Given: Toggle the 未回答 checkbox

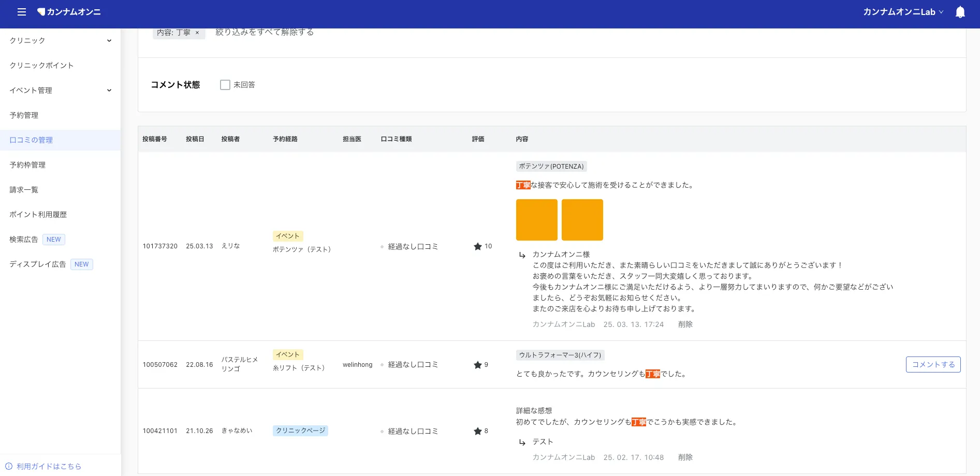Looking at the screenshot, I should pyautogui.click(x=225, y=85).
